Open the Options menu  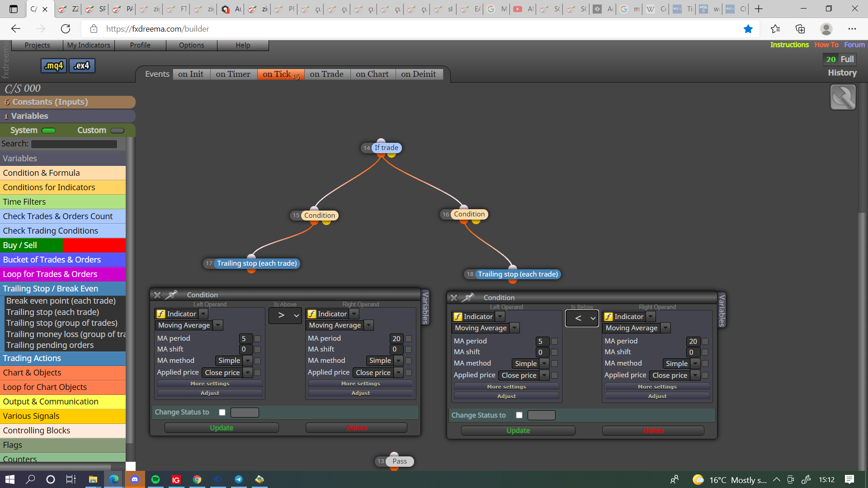pos(192,45)
